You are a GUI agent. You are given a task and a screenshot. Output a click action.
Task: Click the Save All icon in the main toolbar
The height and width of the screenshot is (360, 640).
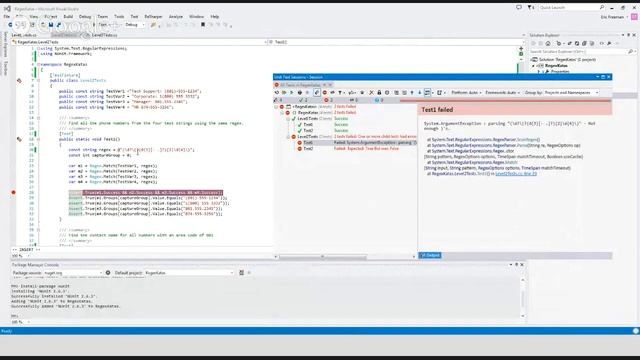(x=59, y=25)
